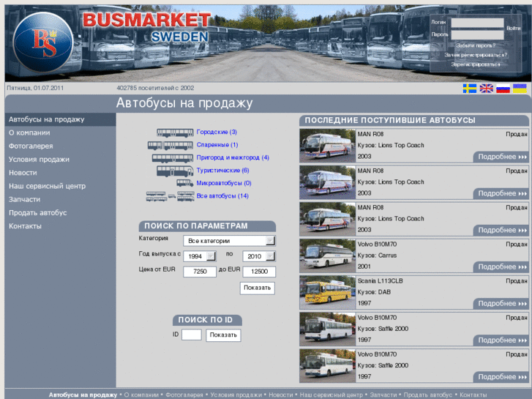532x399 pixels.
Task: Open Микроавтобусы (0) category
Action: click(x=224, y=183)
